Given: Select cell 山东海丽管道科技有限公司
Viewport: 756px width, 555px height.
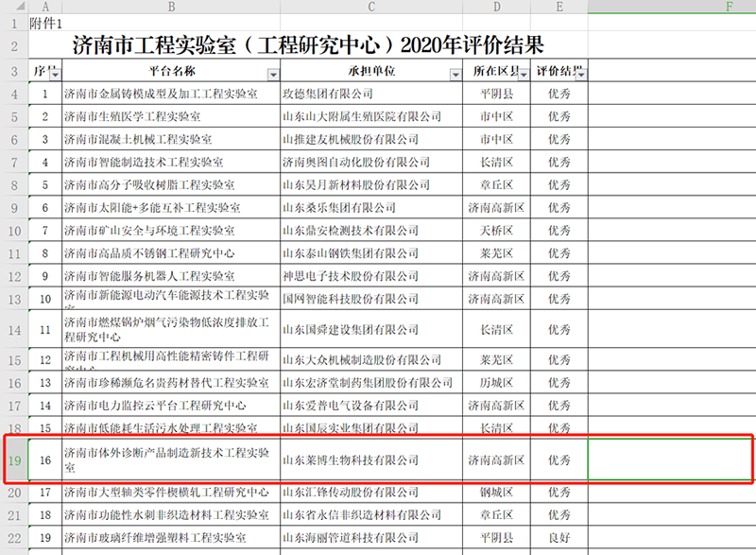Looking at the screenshot, I should click(371, 538).
